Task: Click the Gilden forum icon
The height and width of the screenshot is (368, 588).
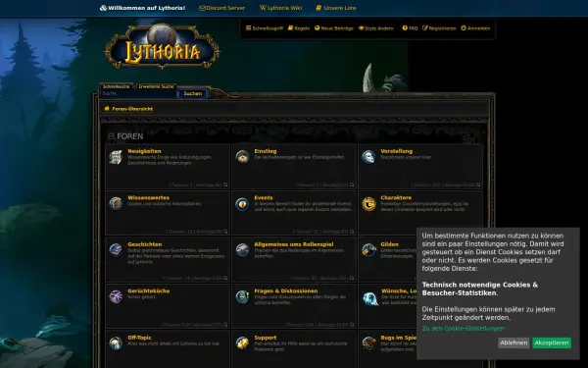Action: click(368, 250)
